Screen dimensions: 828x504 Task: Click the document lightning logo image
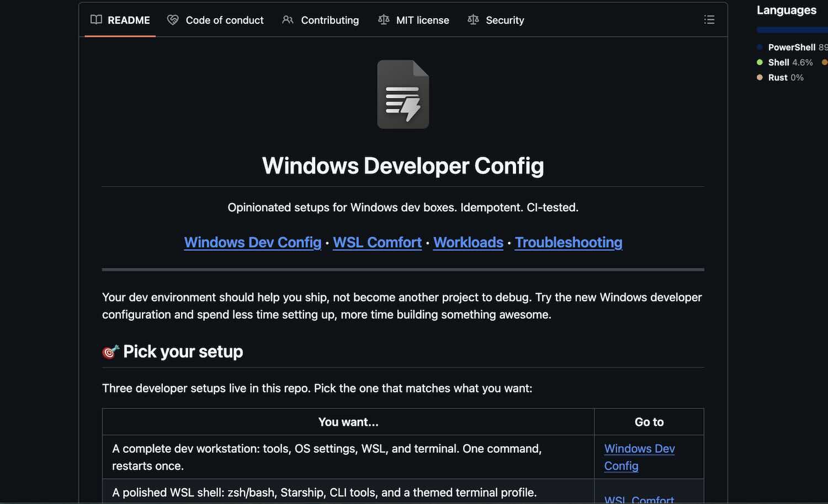click(403, 94)
